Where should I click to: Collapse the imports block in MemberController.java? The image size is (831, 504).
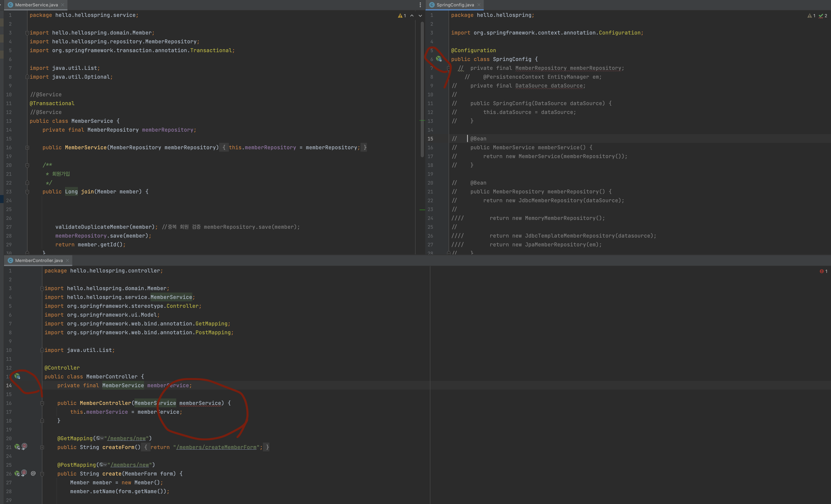click(42, 289)
